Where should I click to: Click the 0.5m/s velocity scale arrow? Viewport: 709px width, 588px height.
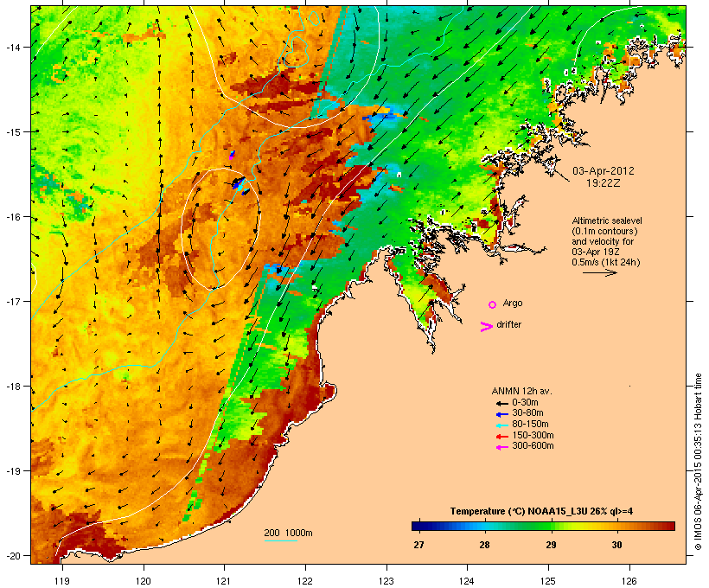[x=599, y=272]
